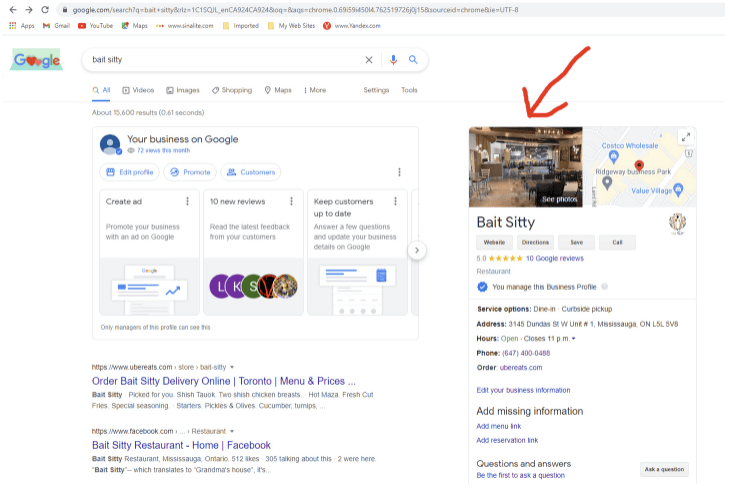The height and width of the screenshot is (489, 735).
Task: Open search Tools
Action: point(409,90)
